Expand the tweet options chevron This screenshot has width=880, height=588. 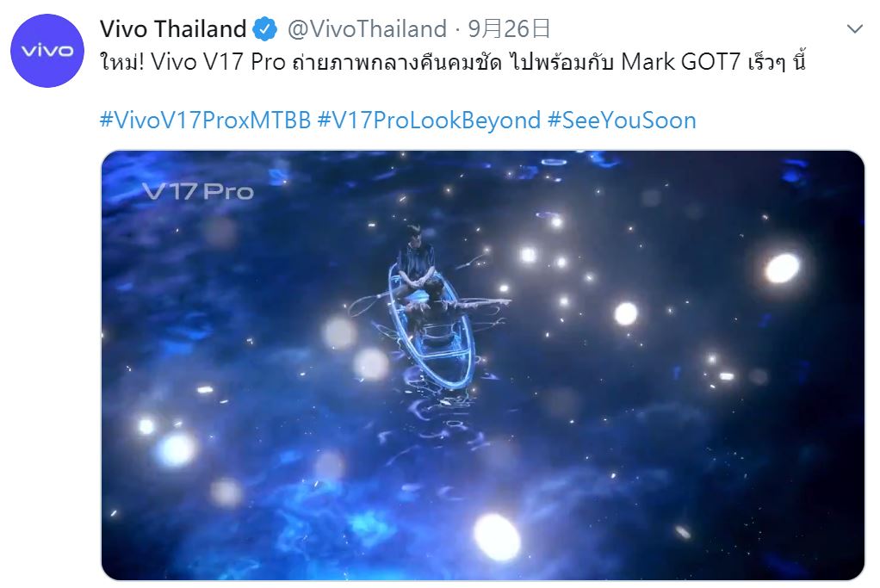pyautogui.click(x=854, y=29)
